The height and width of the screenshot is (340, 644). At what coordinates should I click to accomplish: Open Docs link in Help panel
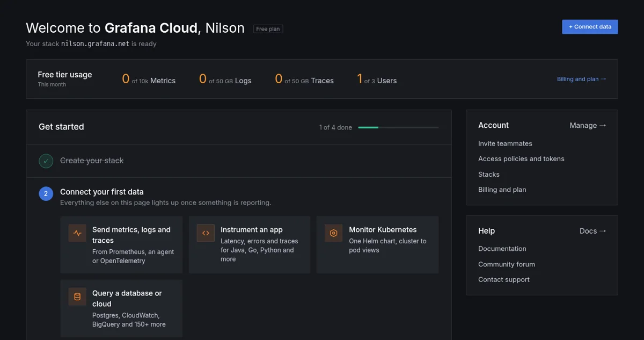click(593, 231)
